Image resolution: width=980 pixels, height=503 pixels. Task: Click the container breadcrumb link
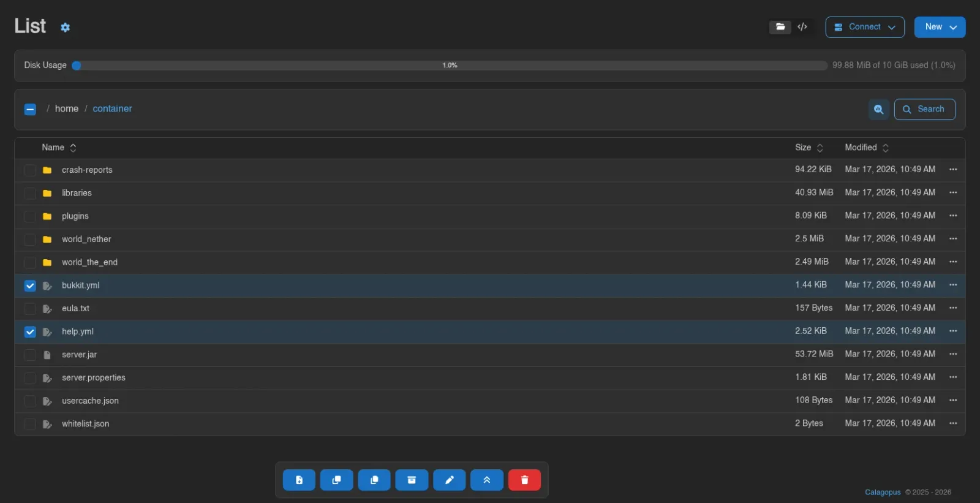pyautogui.click(x=112, y=109)
